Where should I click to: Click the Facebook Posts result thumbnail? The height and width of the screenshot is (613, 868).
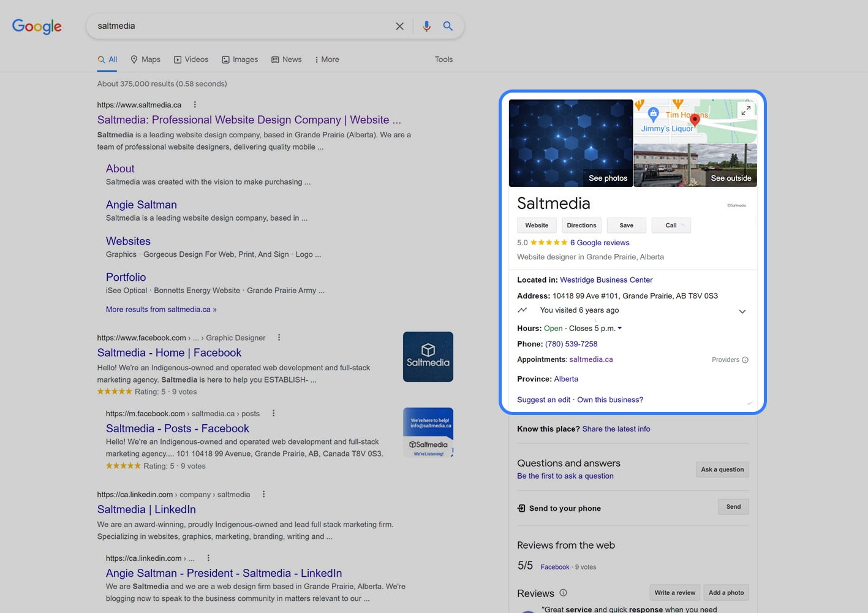(x=428, y=433)
